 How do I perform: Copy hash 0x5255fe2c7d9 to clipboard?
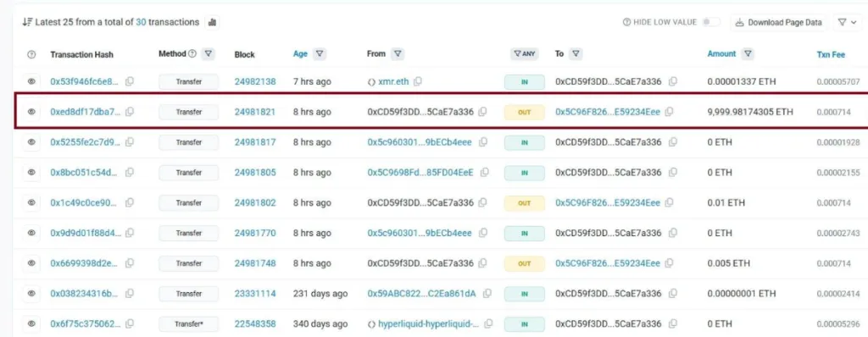click(x=130, y=142)
